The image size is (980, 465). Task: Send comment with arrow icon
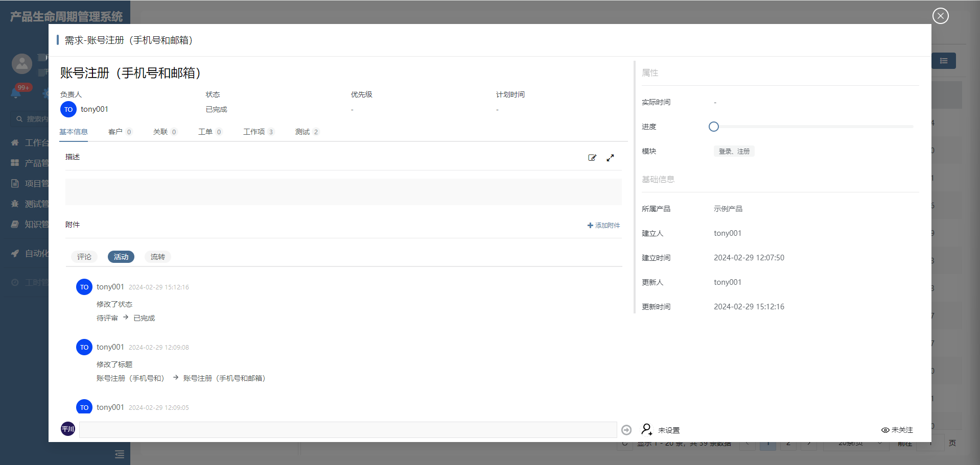pyautogui.click(x=626, y=430)
